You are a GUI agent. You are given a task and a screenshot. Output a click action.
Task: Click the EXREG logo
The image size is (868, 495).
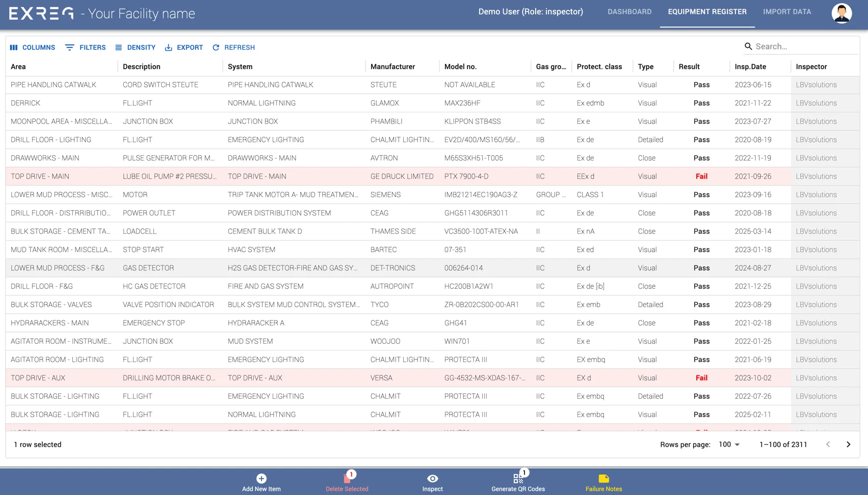pos(41,13)
